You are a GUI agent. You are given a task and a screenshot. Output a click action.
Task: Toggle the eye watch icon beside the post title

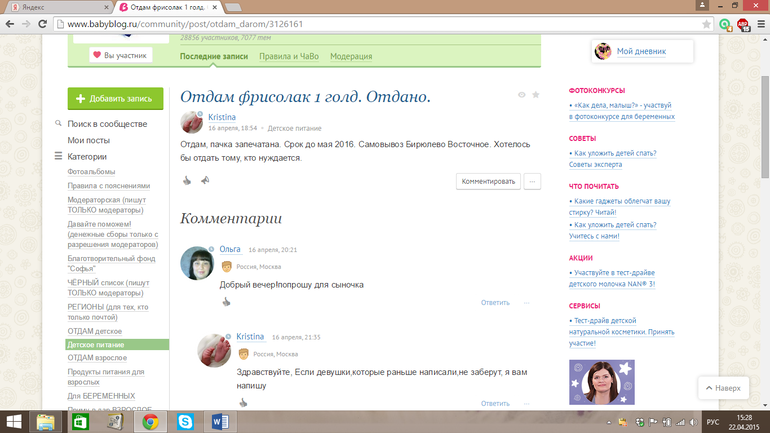point(521,95)
